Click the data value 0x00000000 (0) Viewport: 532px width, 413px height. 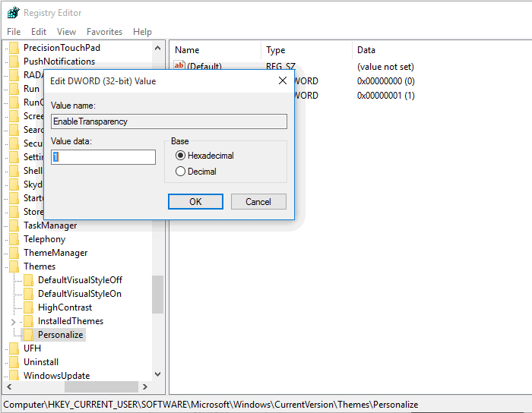coord(386,81)
